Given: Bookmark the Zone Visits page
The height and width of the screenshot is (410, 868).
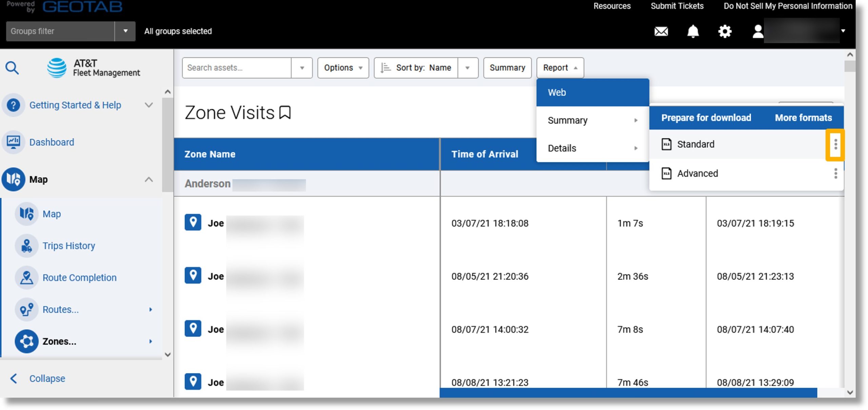Looking at the screenshot, I should pos(285,113).
